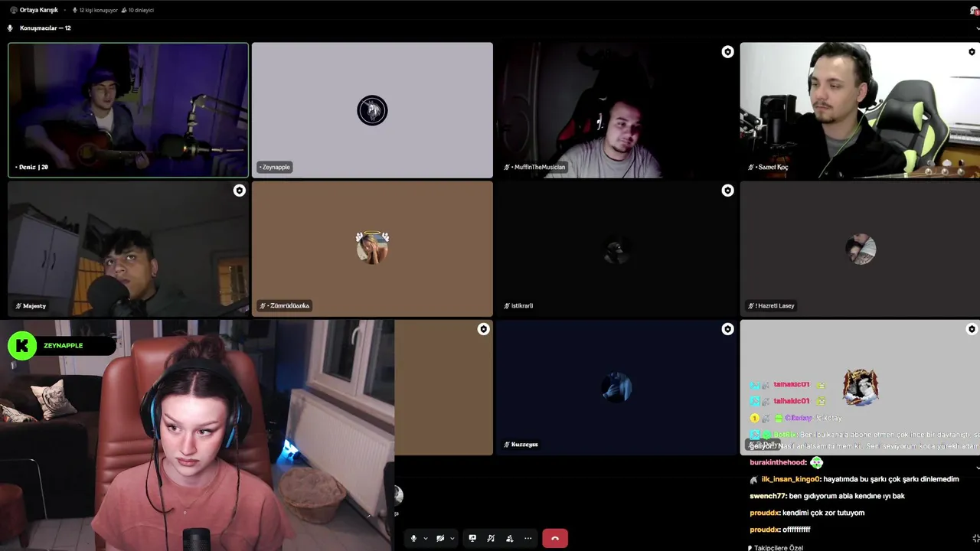Click the badge icon on Kuzeyss tile
980x551 pixels.
727,329
